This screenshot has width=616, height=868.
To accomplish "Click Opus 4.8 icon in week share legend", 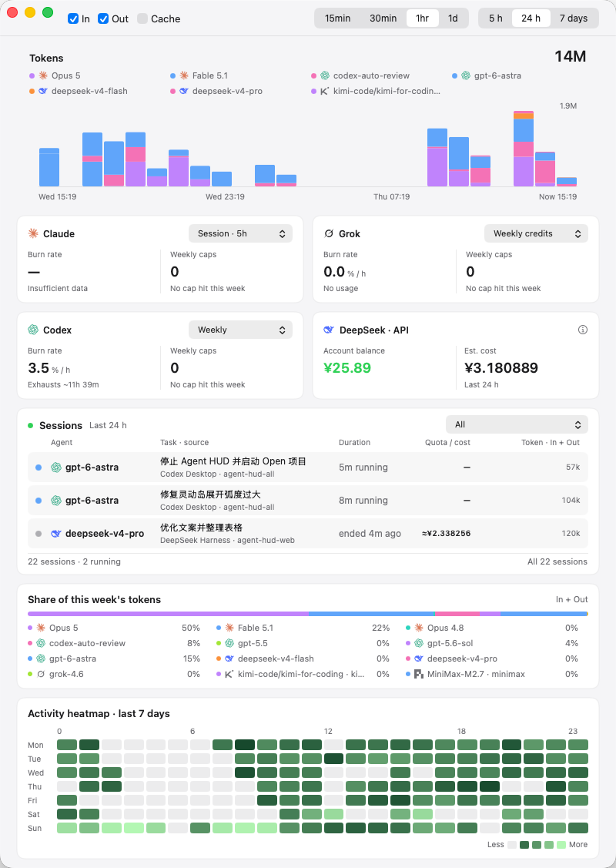I will click(x=418, y=628).
